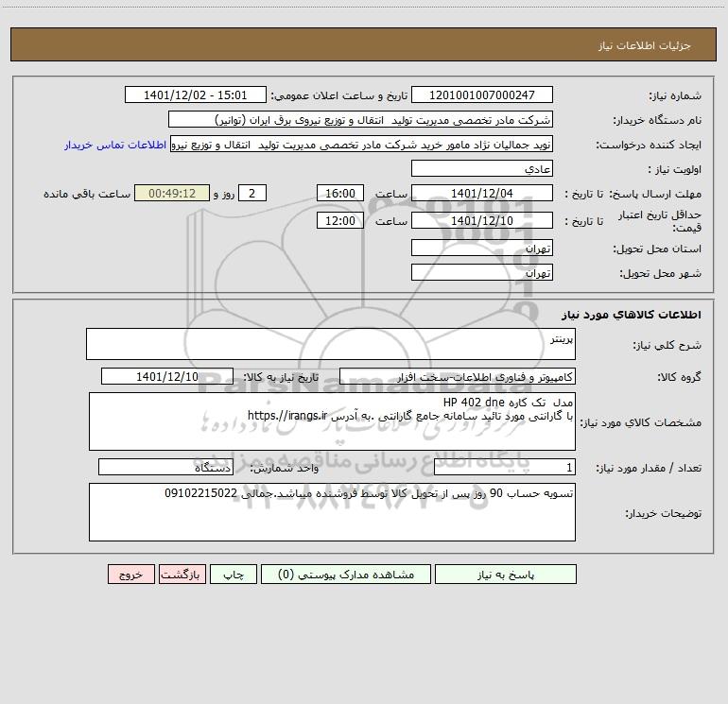Screen dimensions: 728x704
Task: Click response deadline time 16:00
Action: (339, 193)
